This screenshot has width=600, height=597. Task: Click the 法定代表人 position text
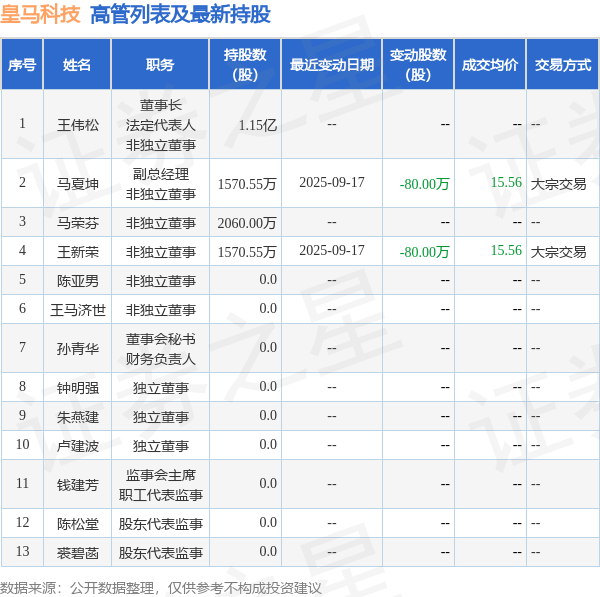[x=161, y=125]
